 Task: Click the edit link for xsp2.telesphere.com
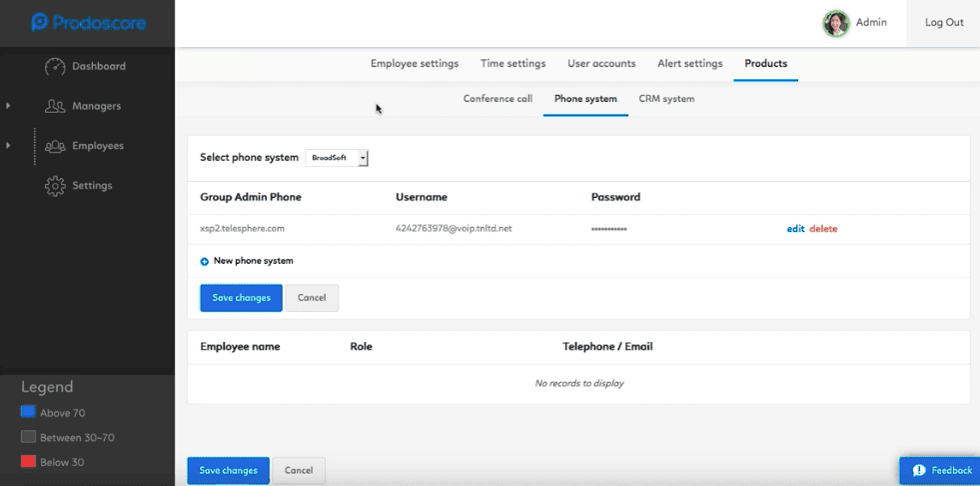pos(795,229)
